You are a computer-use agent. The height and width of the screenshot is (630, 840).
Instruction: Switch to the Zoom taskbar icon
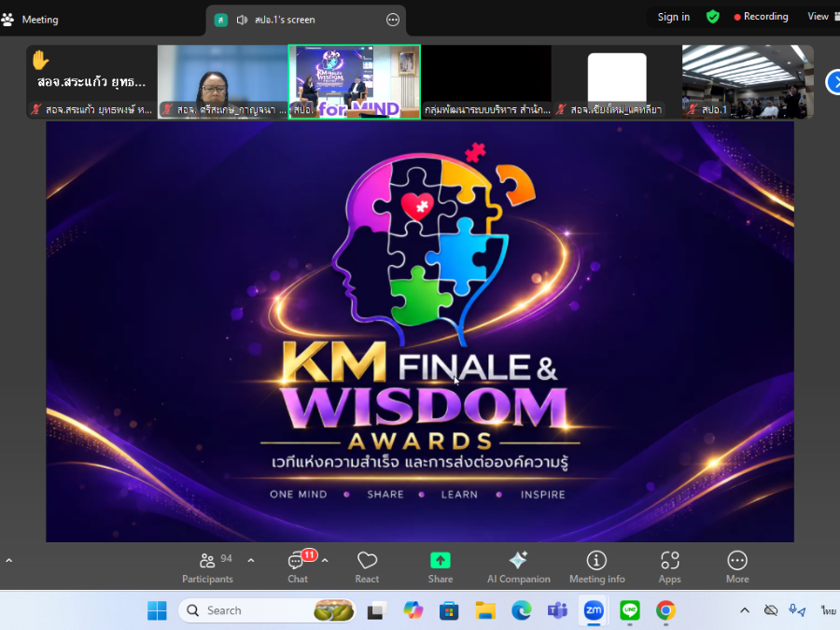click(594, 610)
